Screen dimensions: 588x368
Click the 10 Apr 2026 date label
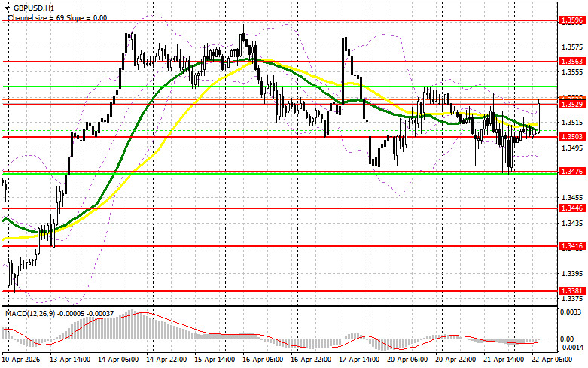pyautogui.click(x=21, y=360)
